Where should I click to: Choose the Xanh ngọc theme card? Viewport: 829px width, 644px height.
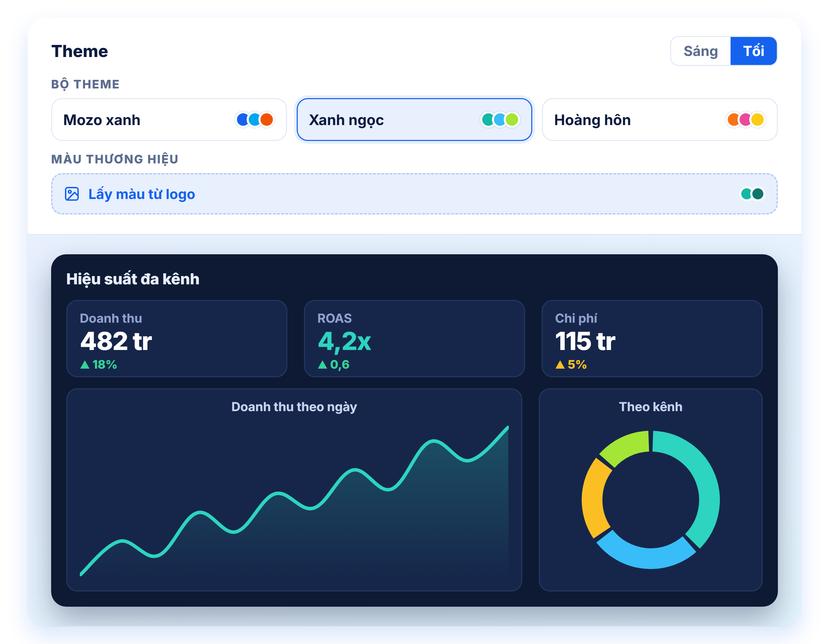pos(414,120)
